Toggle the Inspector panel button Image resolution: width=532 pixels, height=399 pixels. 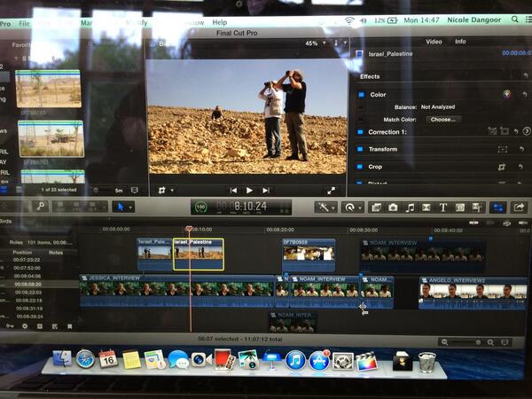click(498, 207)
